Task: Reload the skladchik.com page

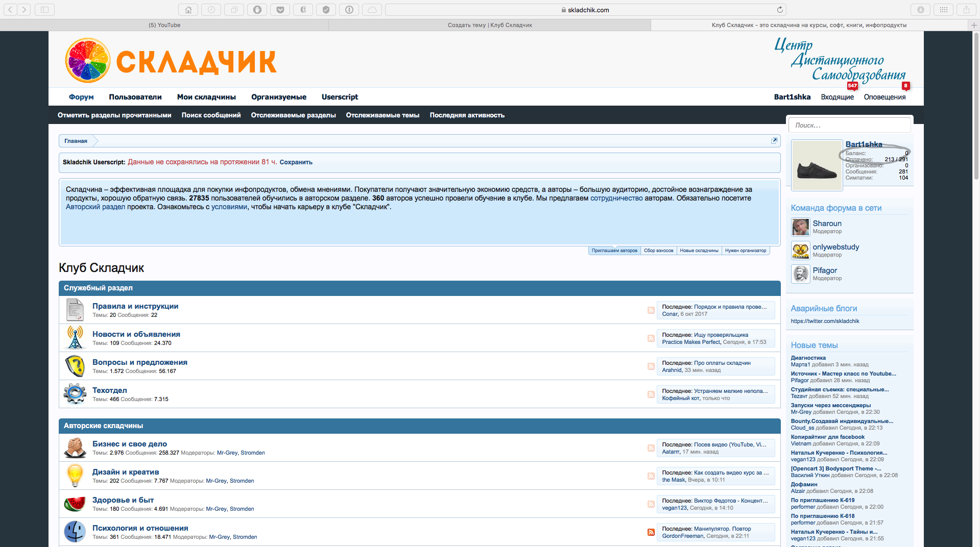Action: click(780, 10)
